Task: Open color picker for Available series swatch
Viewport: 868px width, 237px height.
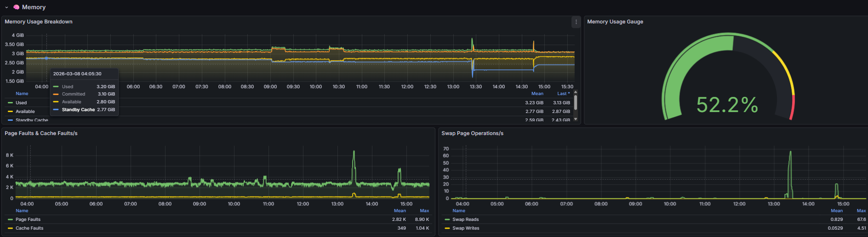Action: click(10, 112)
